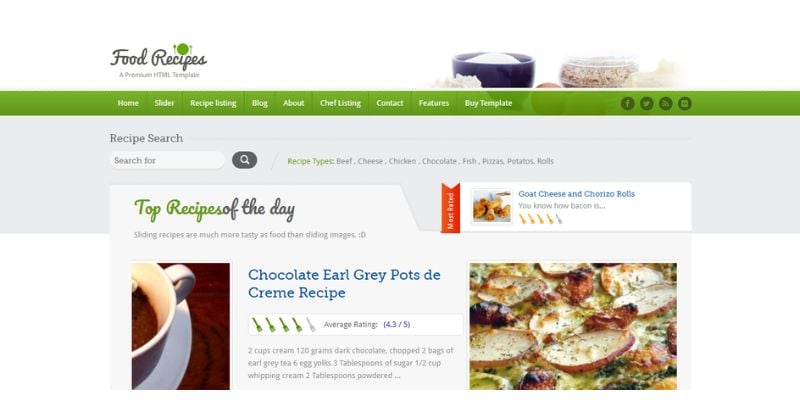Click the magnifier search button
Viewport: 800px width, 400px height.
click(244, 160)
